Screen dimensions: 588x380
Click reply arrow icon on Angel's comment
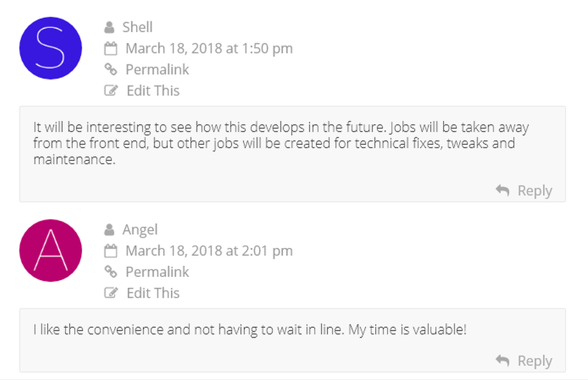[502, 361]
